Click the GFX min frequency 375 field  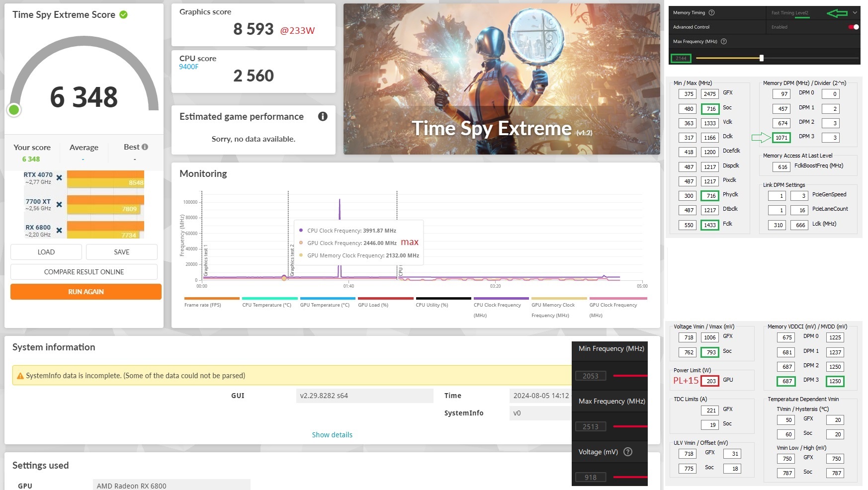(x=688, y=94)
